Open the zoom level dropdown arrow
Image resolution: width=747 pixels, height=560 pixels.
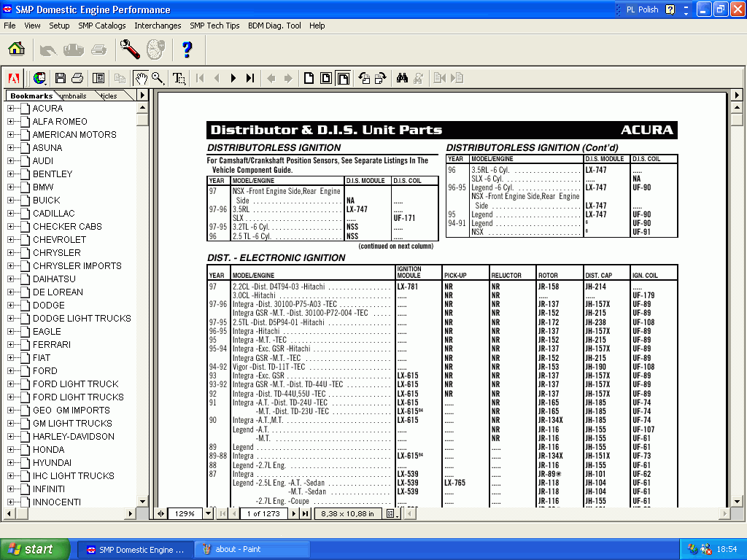pos(208,514)
